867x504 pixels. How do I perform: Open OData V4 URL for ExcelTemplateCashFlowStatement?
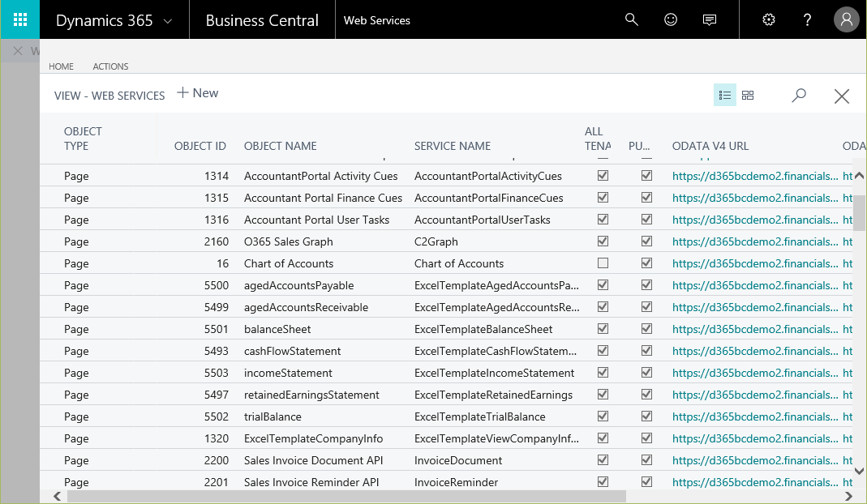pos(755,351)
